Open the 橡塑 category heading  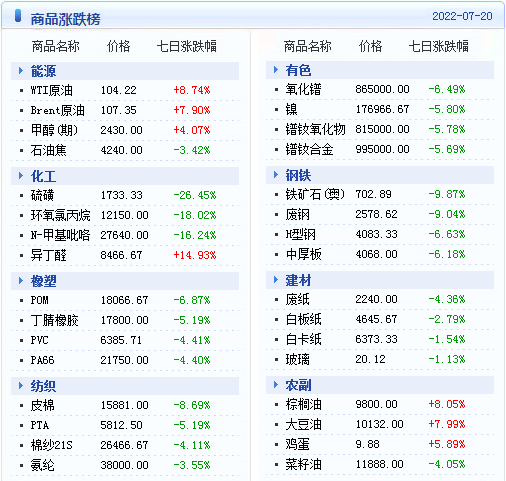pyautogui.click(x=43, y=281)
